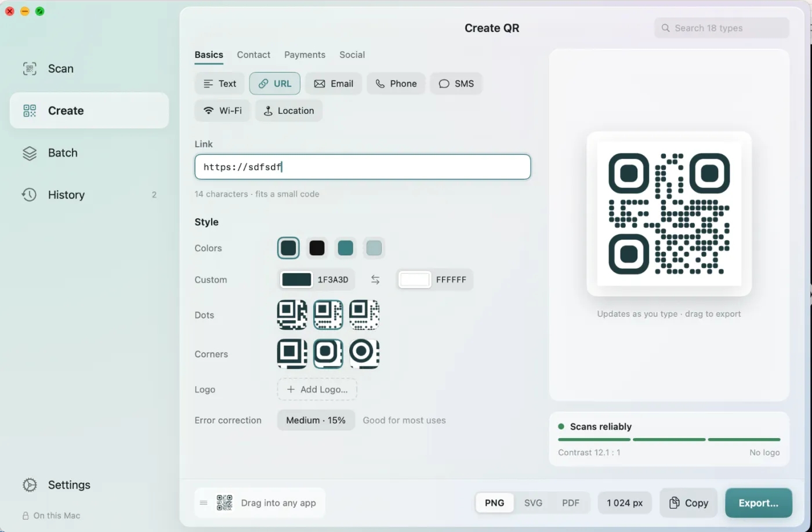Screen dimensions: 812x532
Task: Add a logo to the QR code
Action: (317, 389)
